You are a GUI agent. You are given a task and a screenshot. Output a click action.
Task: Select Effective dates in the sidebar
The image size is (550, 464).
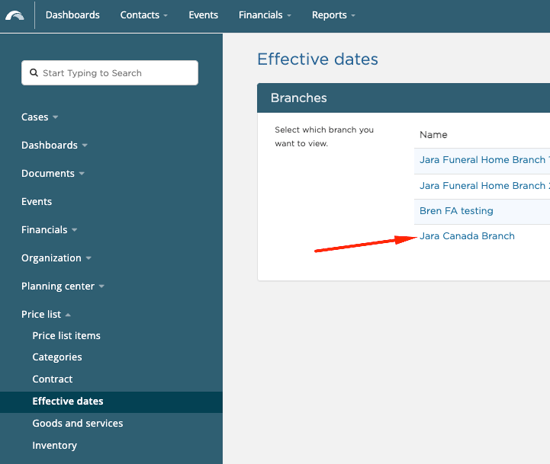111,402
